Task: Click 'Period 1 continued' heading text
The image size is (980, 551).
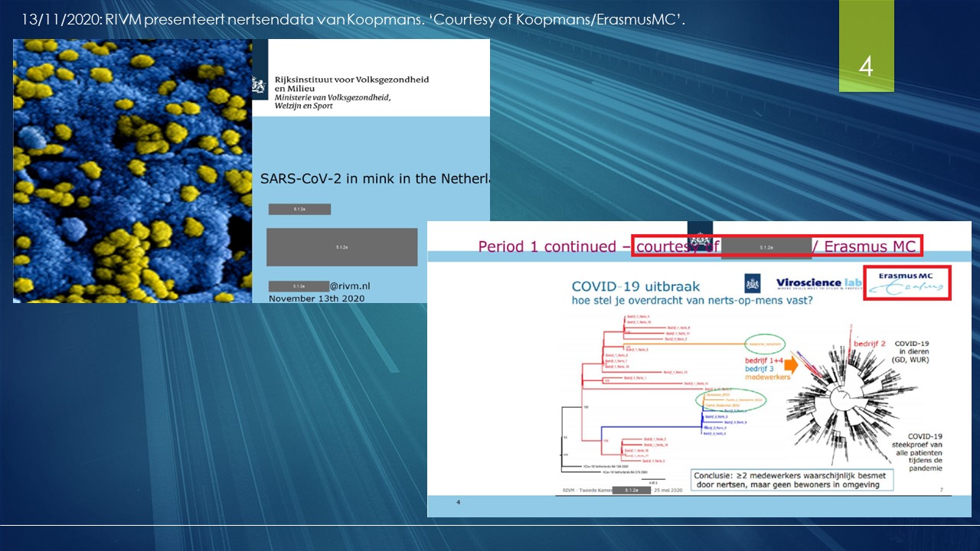Action: tap(547, 246)
